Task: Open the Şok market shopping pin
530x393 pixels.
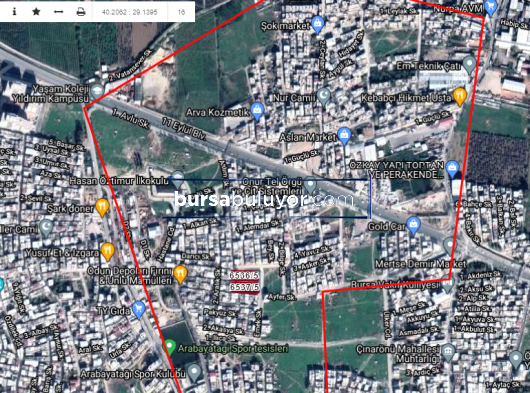Action: tap(317, 24)
